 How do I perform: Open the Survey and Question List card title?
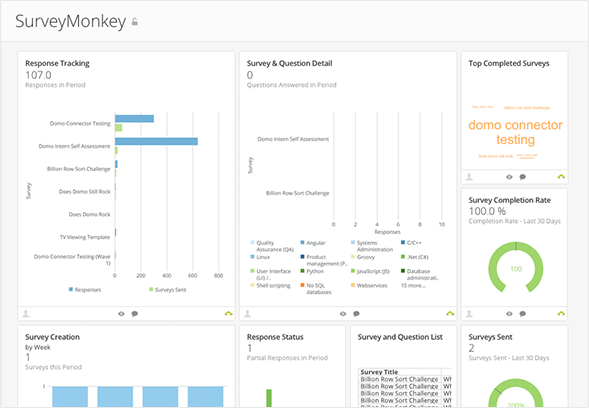coord(400,337)
